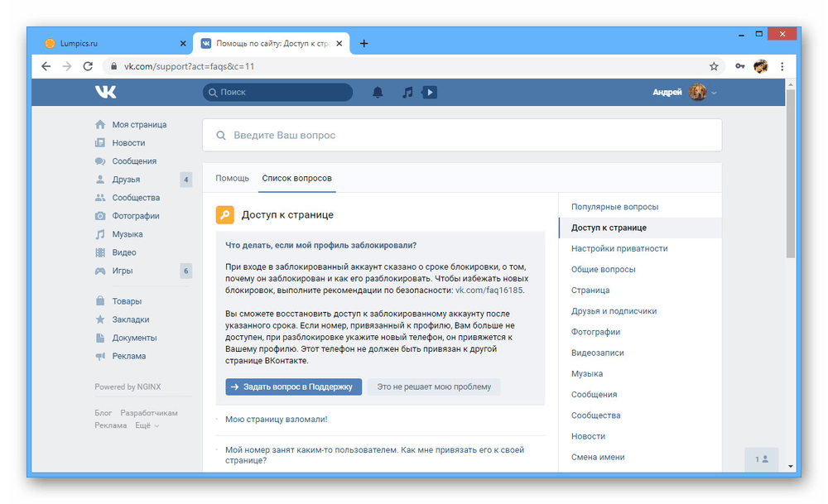Click the camera icon beside Фотографии
The width and height of the screenshot is (828, 504).
pos(100,216)
